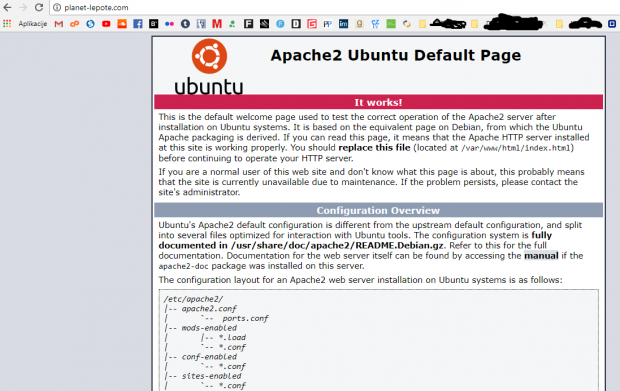Open the black Bē Behance bookmark
This screenshot has height=391, width=620.
(153, 24)
